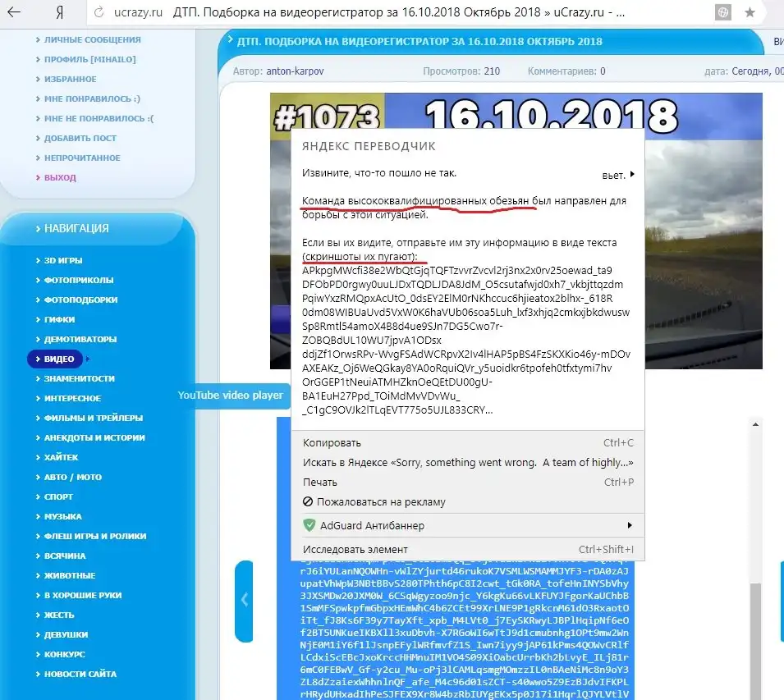Click the Protect shield icon in address bar
784x700 pixels.
point(722,12)
